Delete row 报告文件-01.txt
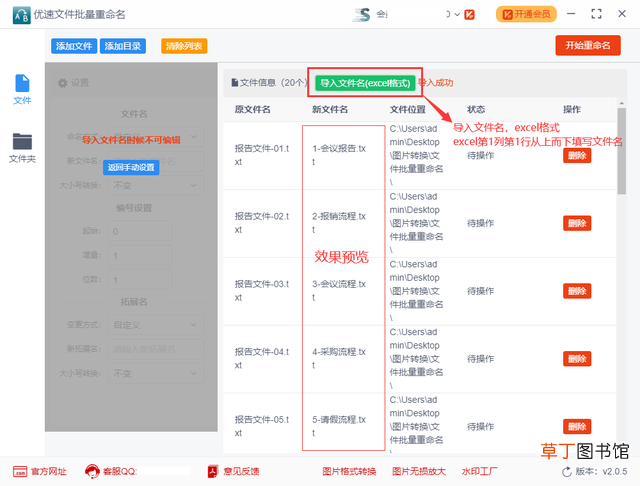The image size is (640, 486). point(577,155)
